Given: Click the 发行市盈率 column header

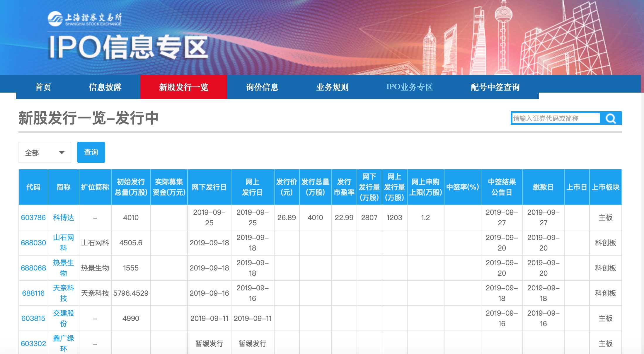Looking at the screenshot, I should (344, 187).
